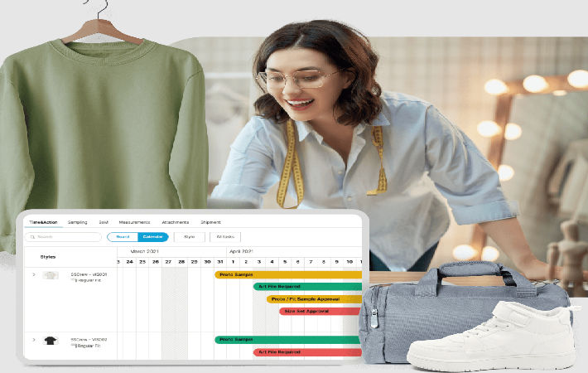Image resolution: width=588 pixels, height=373 pixels.
Task: Click the date 27 column header
Action: 168,262
